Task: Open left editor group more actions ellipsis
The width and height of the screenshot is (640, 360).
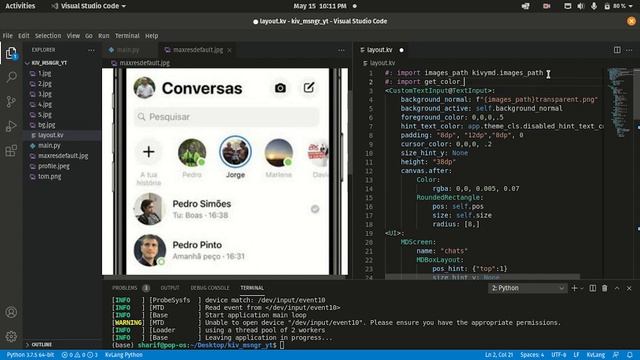Action: click(x=341, y=50)
